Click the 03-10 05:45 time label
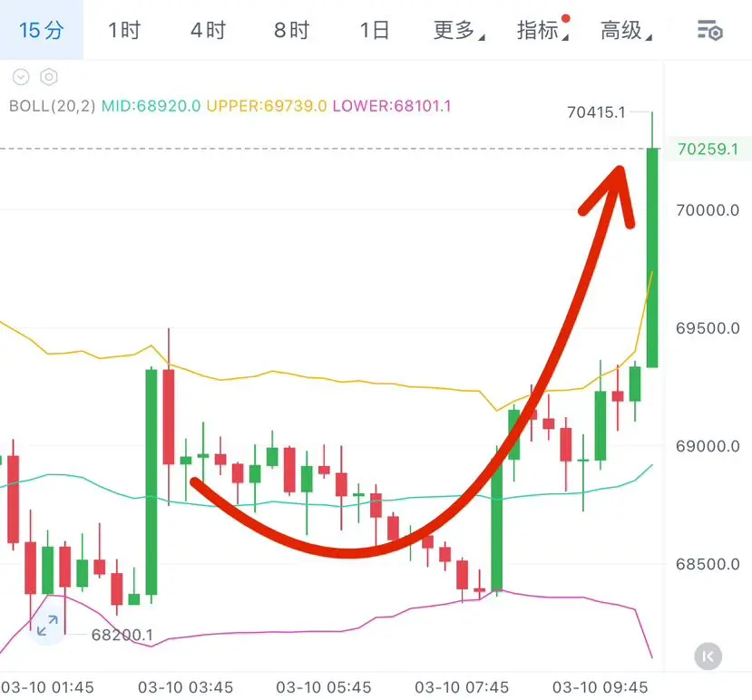Screen dimensions: 752x700 (x=324, y=687)
